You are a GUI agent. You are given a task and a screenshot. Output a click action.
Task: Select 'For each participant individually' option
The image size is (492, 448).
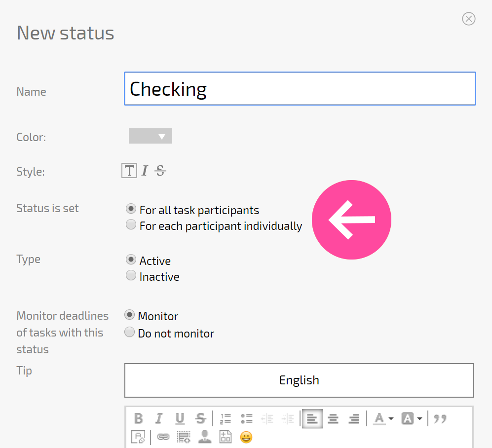[131, 224]
